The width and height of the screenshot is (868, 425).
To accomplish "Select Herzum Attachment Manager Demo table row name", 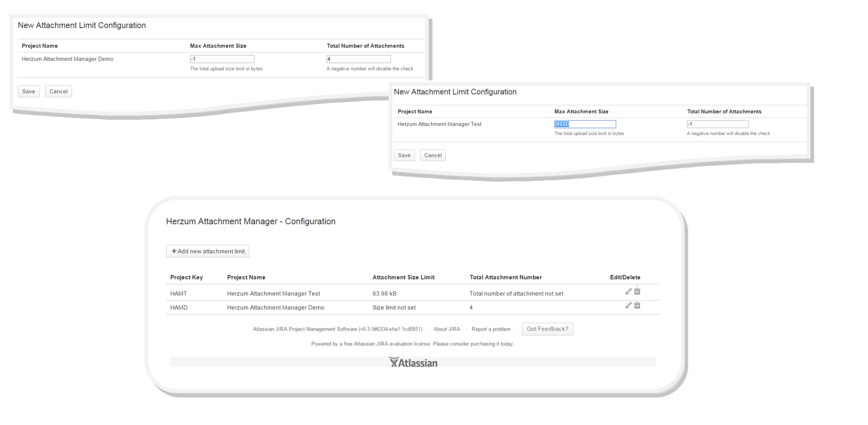I will pyautogui.click(x=275, y=307).
